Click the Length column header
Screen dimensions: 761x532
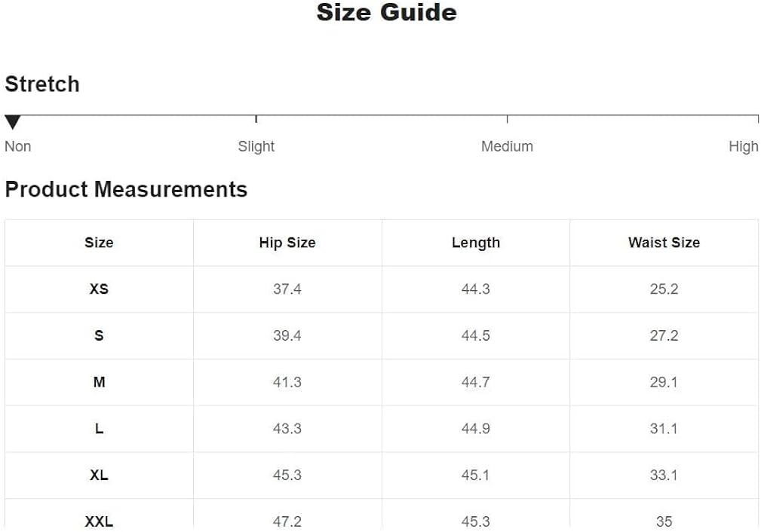[x=476, y=243]
